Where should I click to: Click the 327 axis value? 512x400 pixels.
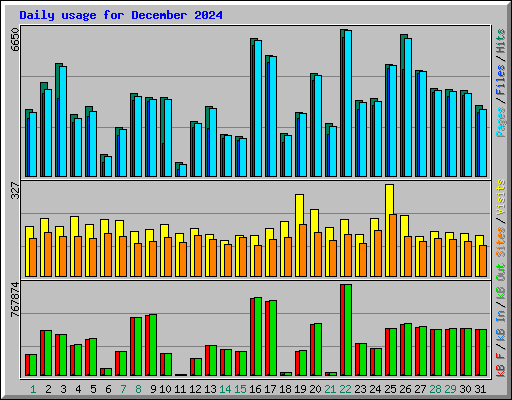click(x=15, y=190)
